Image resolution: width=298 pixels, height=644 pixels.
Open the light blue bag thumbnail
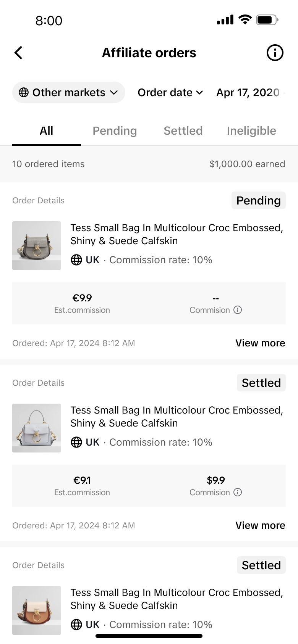[x=37, y=428]
